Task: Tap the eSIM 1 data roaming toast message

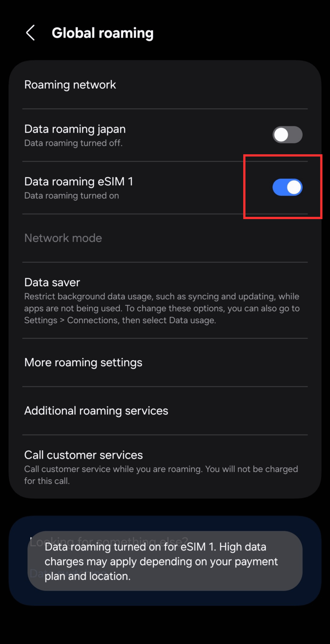Action: coord(165,561)
